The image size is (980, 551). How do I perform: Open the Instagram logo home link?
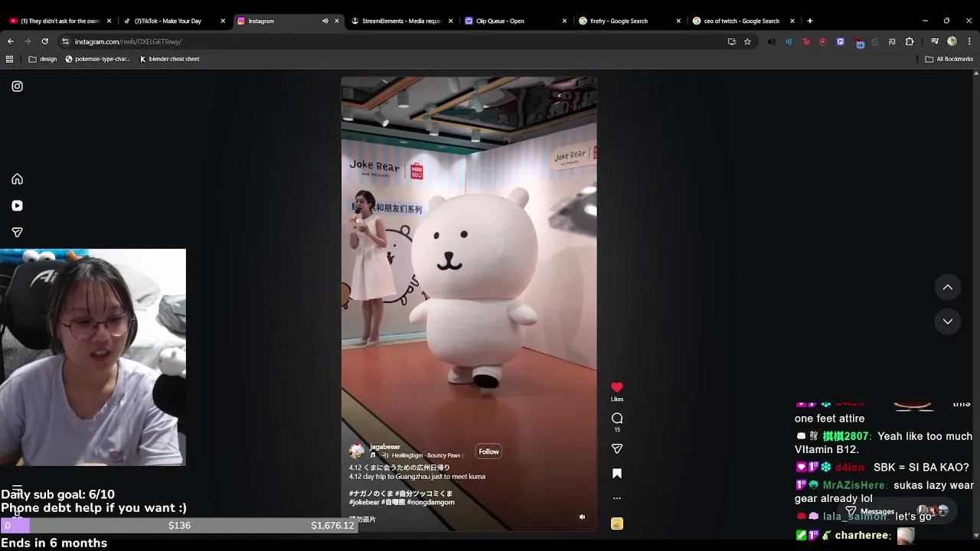[17, 86]
